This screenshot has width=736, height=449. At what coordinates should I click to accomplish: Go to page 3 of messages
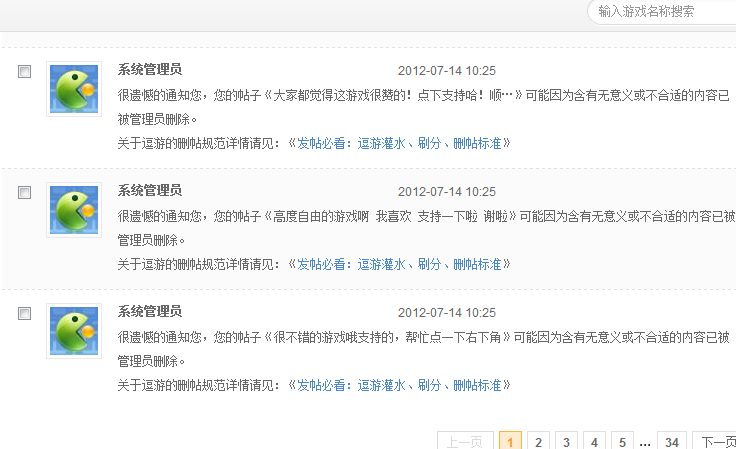coord(567,441)
